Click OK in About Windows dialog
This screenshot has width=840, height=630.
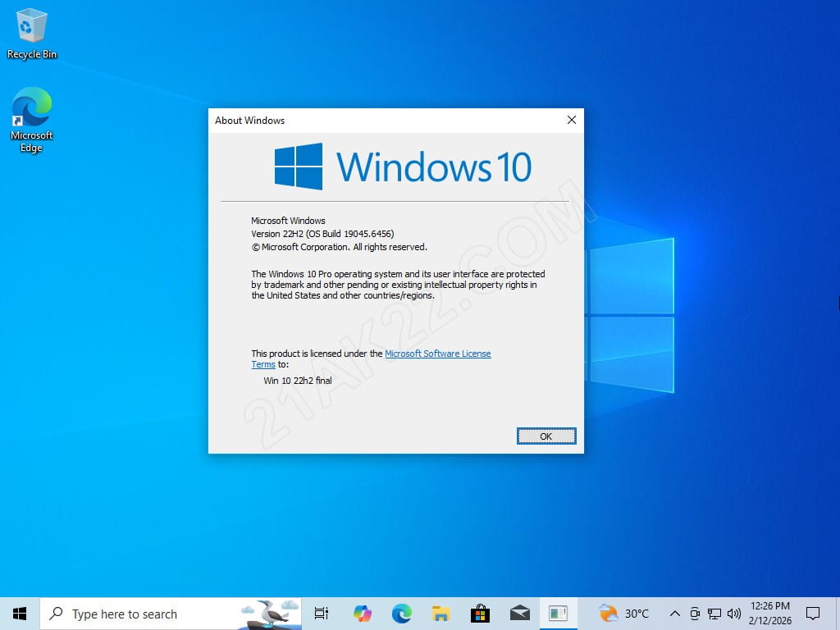(x=546, y=436)
